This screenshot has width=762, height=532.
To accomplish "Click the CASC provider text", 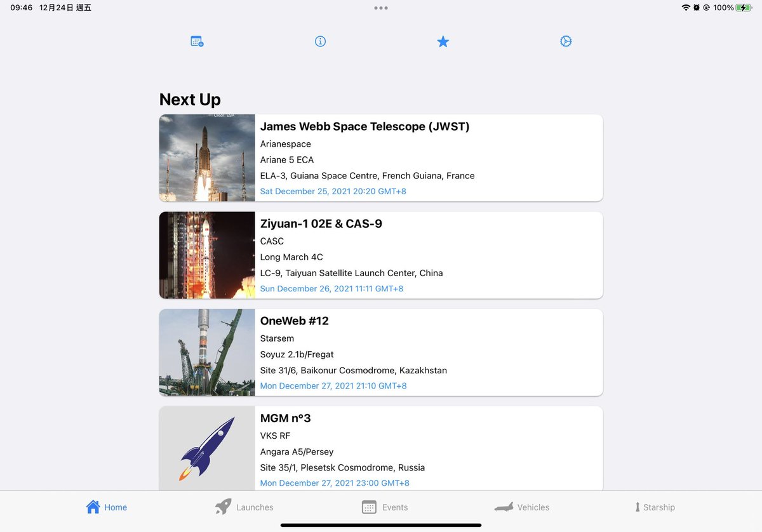I will pos(272,241).
